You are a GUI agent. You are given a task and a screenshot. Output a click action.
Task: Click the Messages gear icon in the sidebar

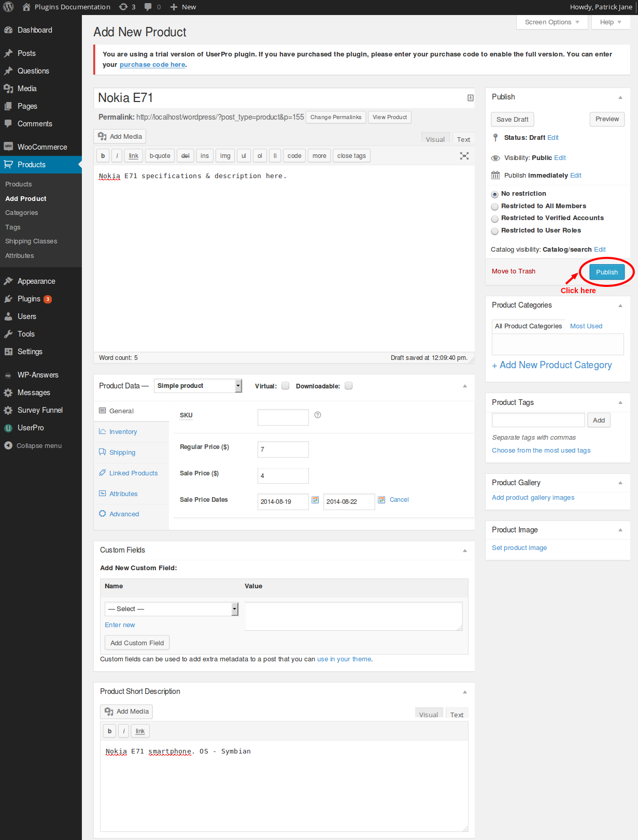point(8,393)
